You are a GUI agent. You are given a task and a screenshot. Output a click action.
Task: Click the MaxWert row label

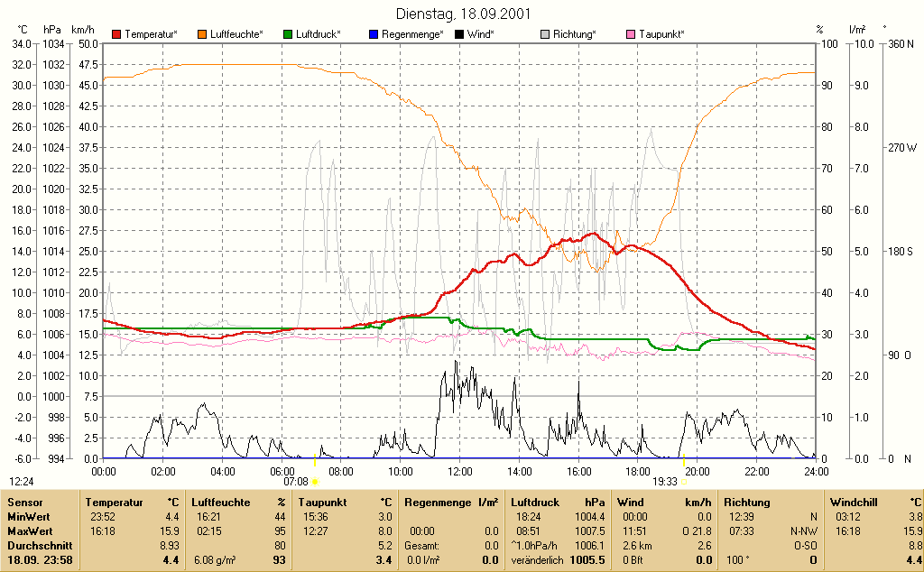29,531
